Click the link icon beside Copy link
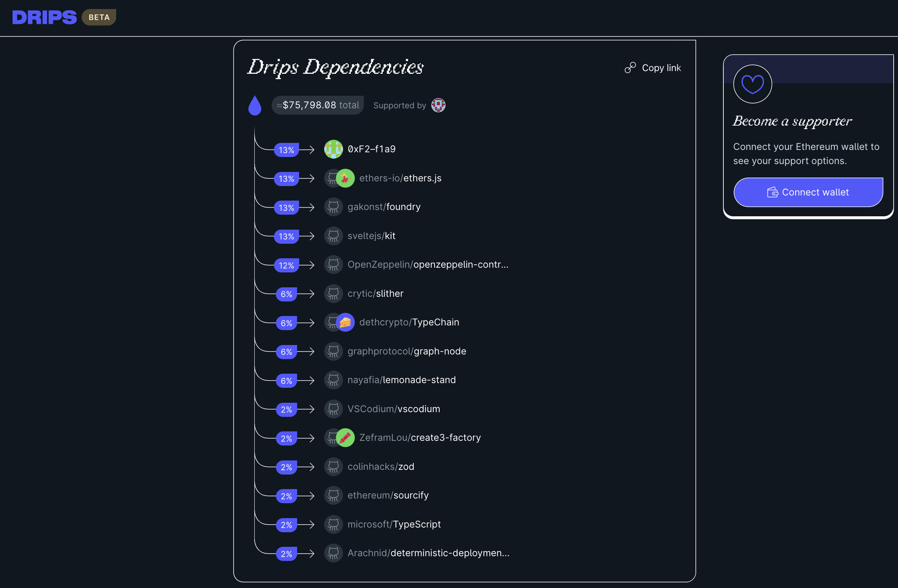Image resolution: width=898 pixels, height=588 pixels. (x=630, y=67)
